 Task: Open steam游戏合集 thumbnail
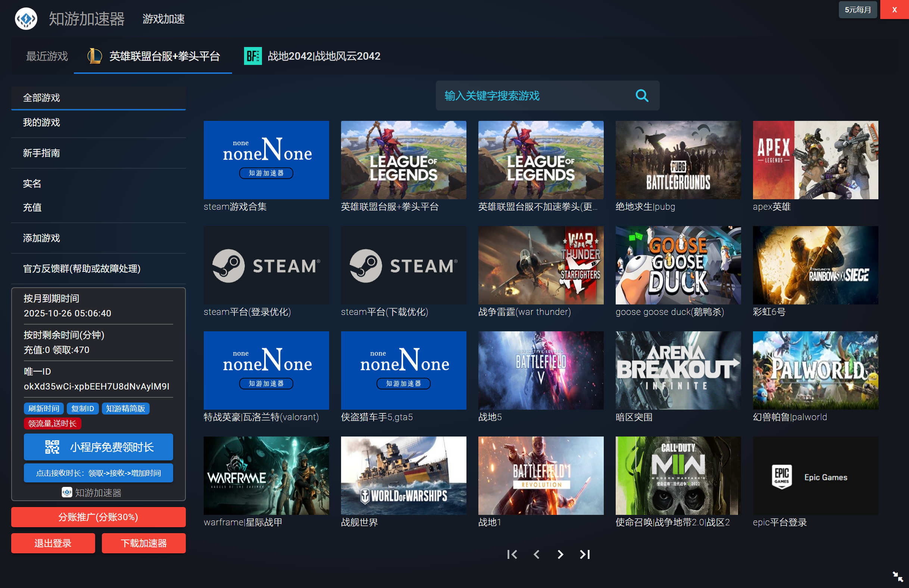[x=266, y=160]
